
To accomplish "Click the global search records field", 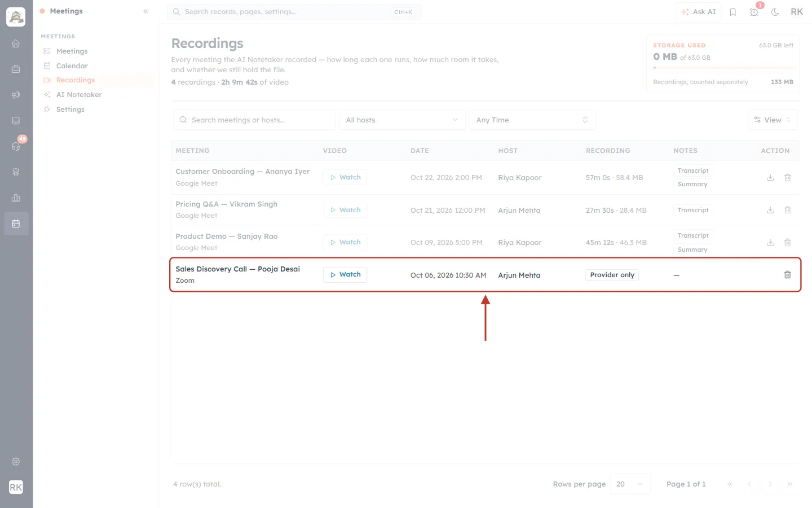I will [x=294, y=12].
